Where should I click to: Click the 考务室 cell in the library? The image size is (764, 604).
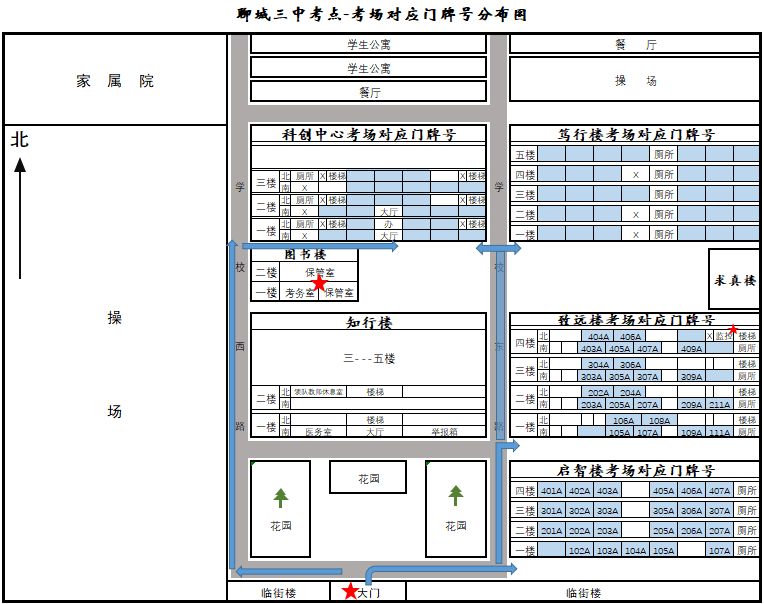300,293
